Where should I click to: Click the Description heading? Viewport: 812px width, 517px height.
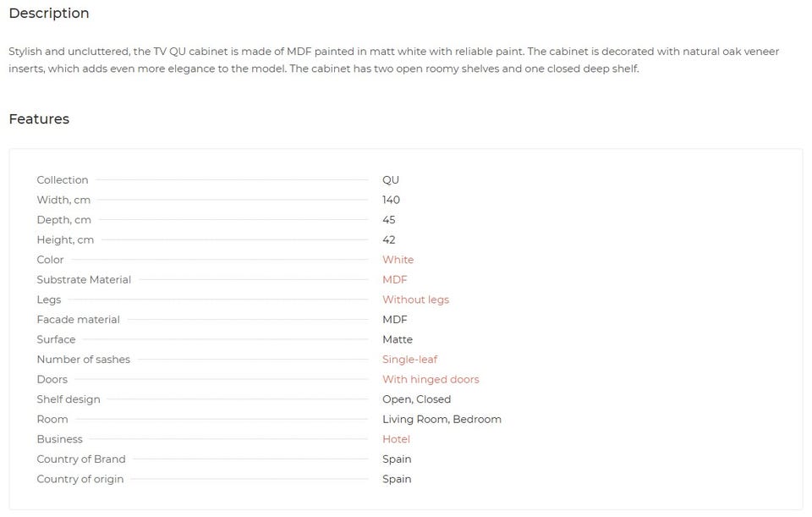pyautogui.click(x=49, y=14)
